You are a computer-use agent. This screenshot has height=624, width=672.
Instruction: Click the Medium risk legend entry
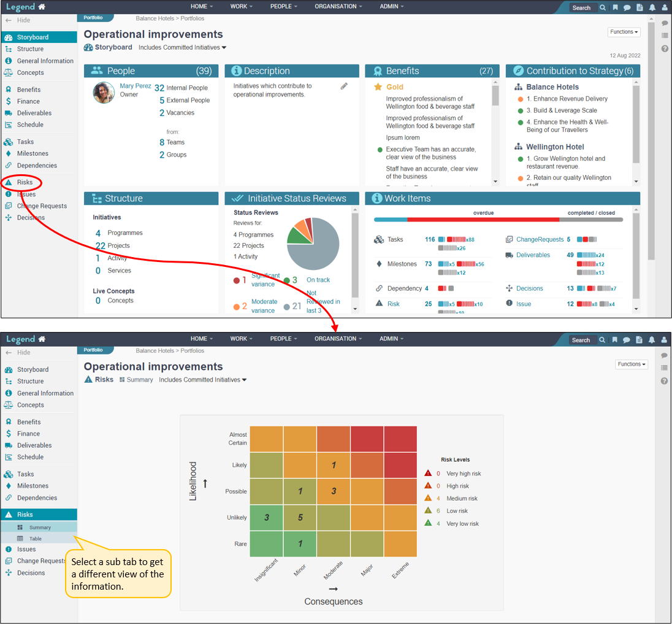[x=451, y=498]
